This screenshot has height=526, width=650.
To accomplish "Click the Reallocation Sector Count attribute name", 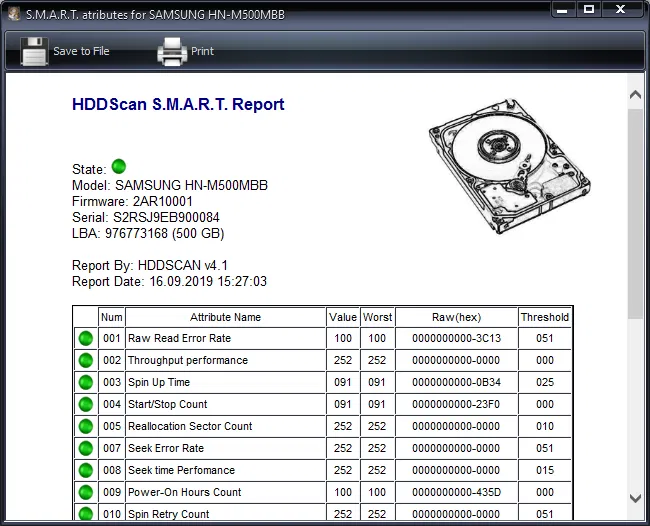I will point(190,426).
